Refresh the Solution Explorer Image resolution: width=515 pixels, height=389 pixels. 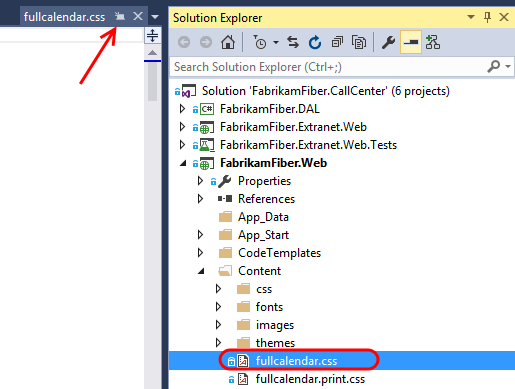315,42
